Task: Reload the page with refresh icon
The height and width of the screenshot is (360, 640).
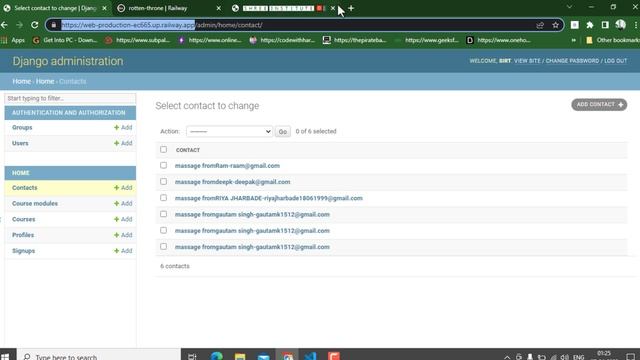Action: 35,25
